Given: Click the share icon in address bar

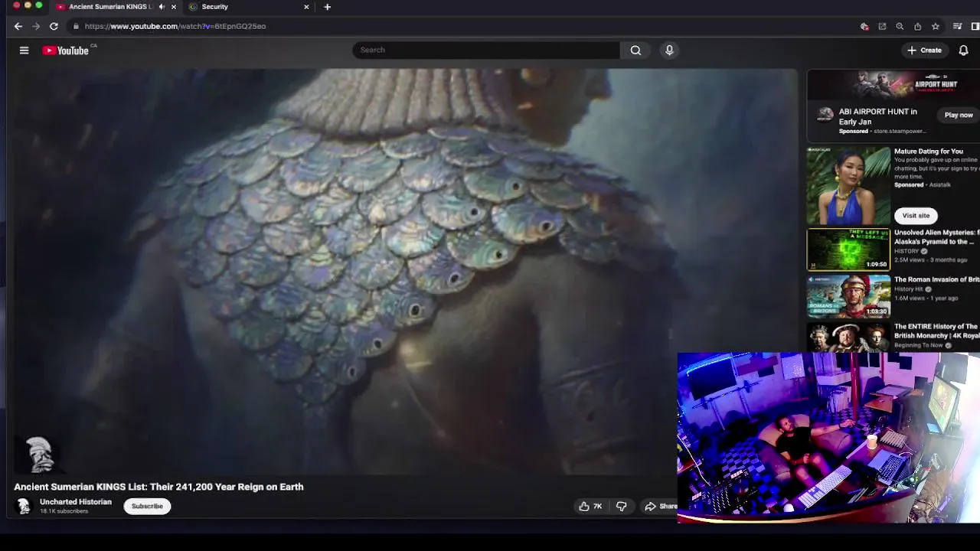Looking at the screenshot, I should tap(918, 26).
